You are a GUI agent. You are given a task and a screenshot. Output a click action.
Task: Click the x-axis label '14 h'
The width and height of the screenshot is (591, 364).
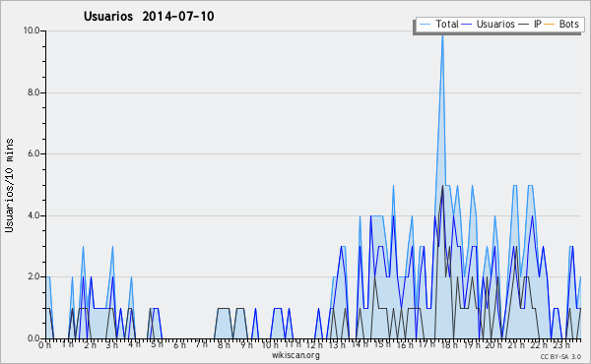360,344
